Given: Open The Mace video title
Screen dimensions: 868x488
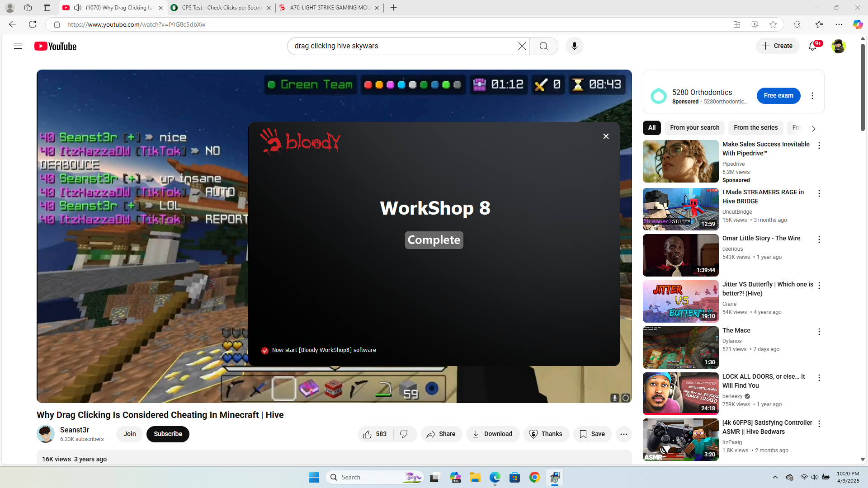Looking at the screenshot, I should click(736, 331).
